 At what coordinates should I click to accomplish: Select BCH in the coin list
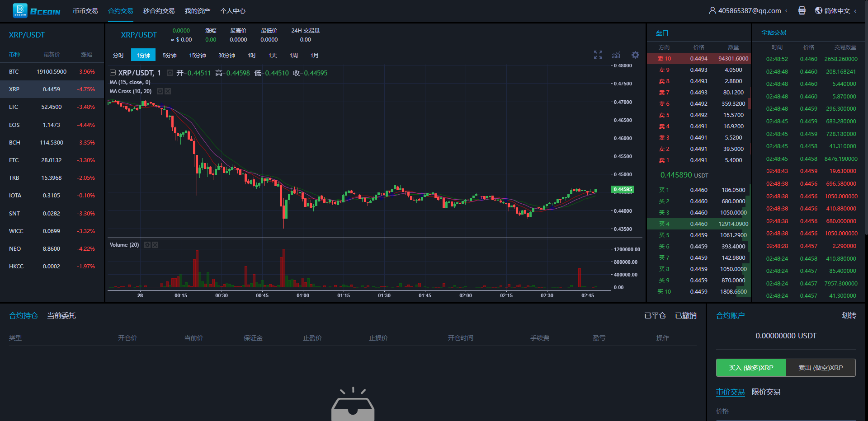tap(52, 143)
